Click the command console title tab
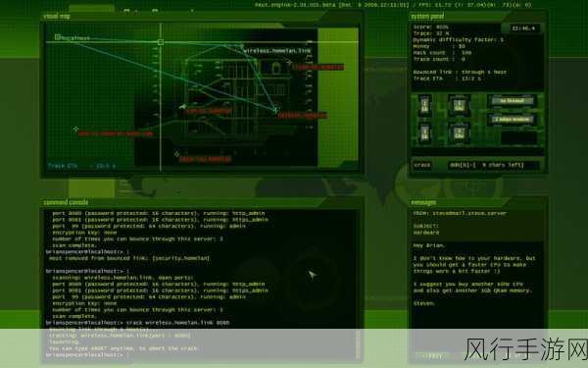588x368 pixels. click(x=66, y=202)
